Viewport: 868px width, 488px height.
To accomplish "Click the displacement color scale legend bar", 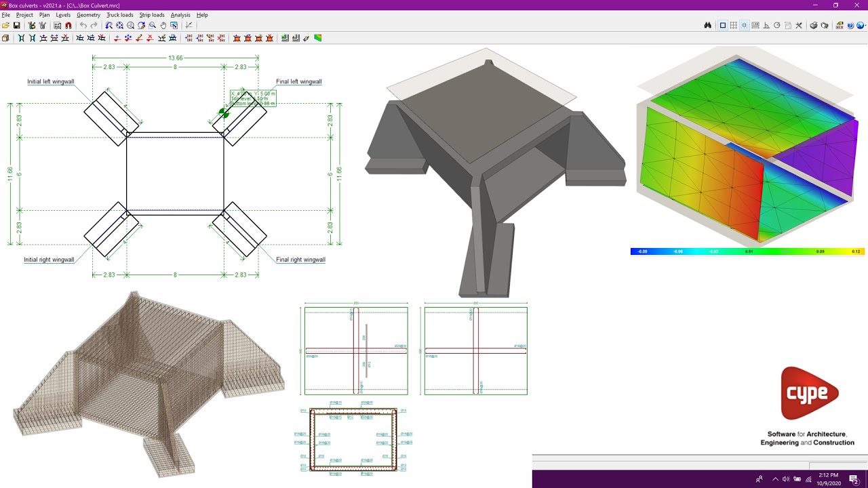I will [x=746, y=251].
